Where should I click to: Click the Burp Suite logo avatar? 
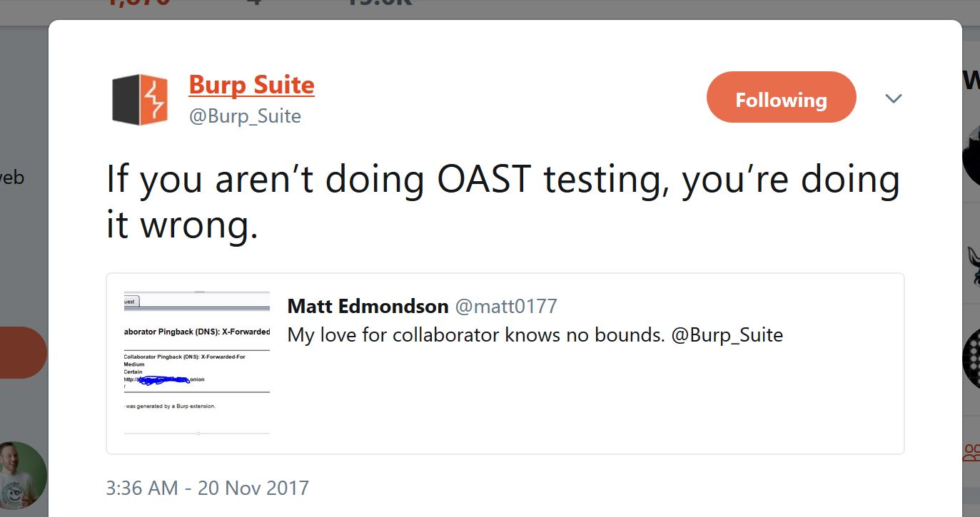(x=140, y=100)
